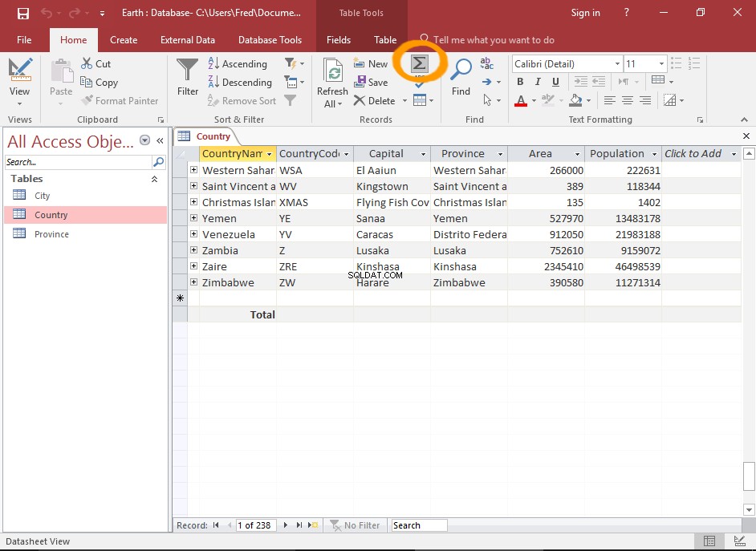Open the font name combo box dropdown
Image resolution: width=756 pixels, height=551 pixels.
click(617, 63)
